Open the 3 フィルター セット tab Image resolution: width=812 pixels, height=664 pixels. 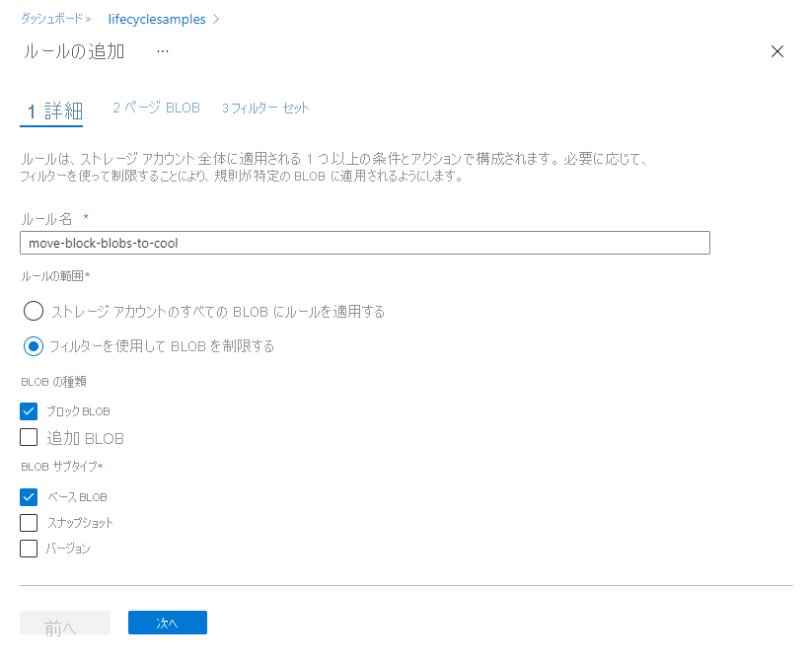(264, 107)
